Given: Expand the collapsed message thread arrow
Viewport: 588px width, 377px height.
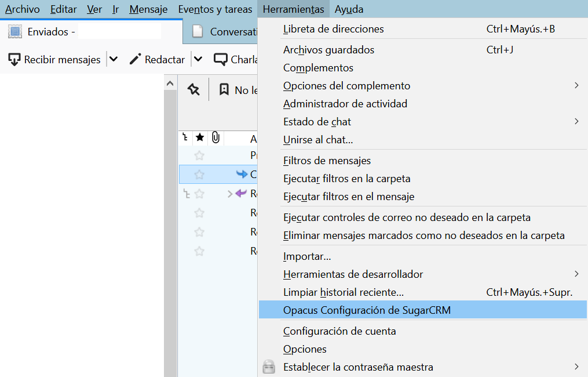Looking at the screenshot, I should (229, 194).
